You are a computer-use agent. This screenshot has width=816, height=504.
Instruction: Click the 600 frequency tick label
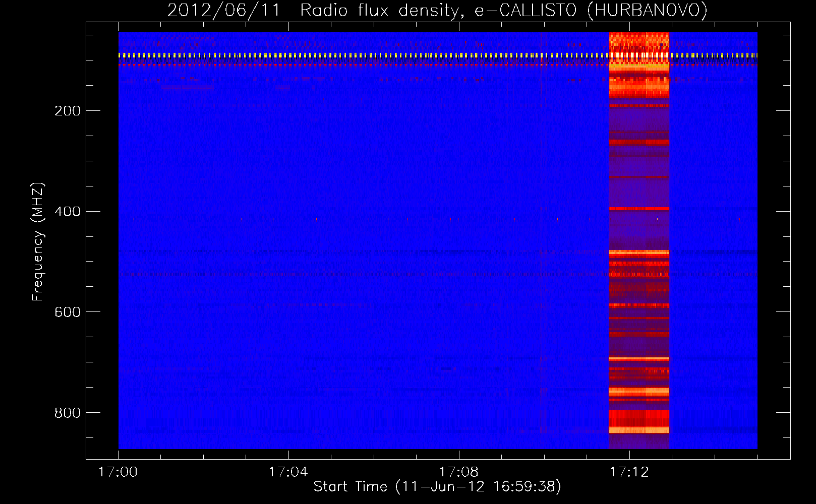68,312
